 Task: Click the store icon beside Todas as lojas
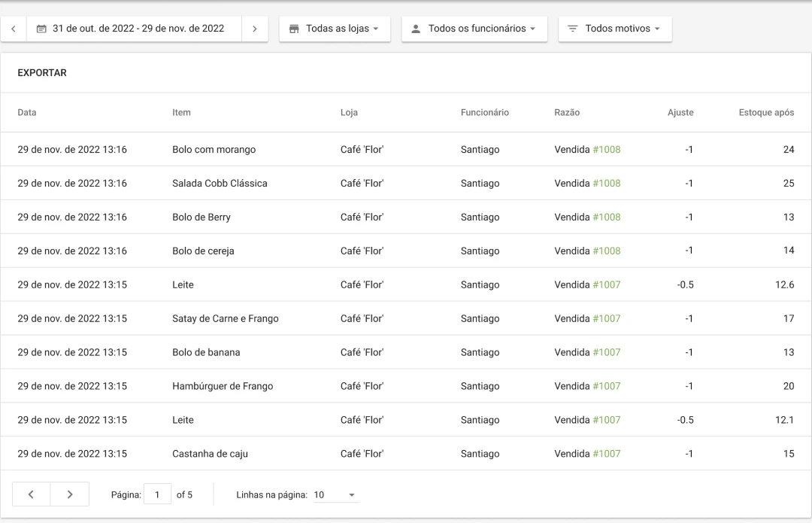tap(294, 29)
